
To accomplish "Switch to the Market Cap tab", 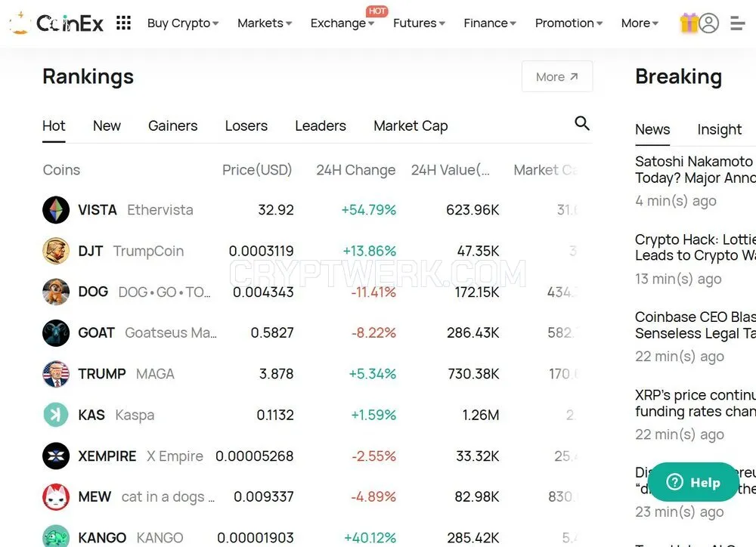I will click(x=411, y=125).
